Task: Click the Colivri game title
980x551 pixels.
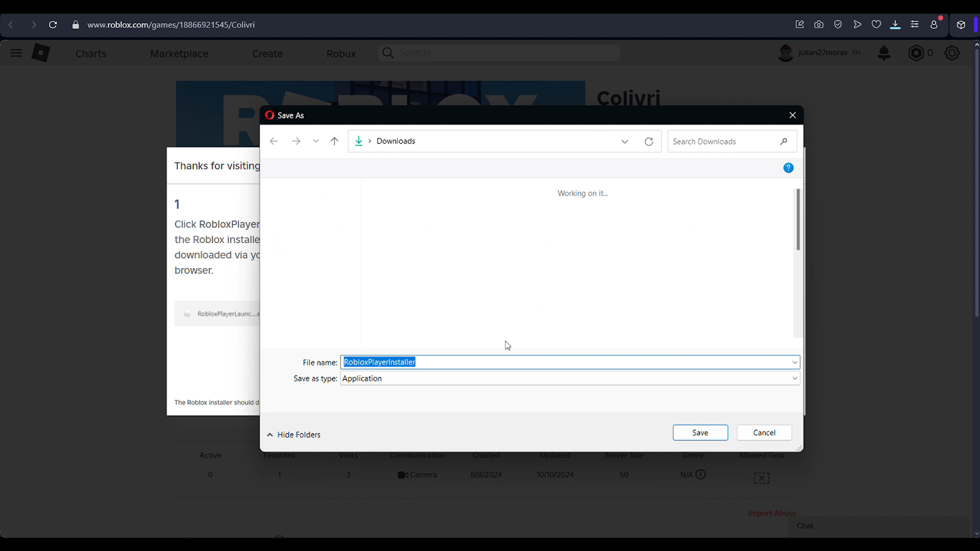Action: click(628, 97)
